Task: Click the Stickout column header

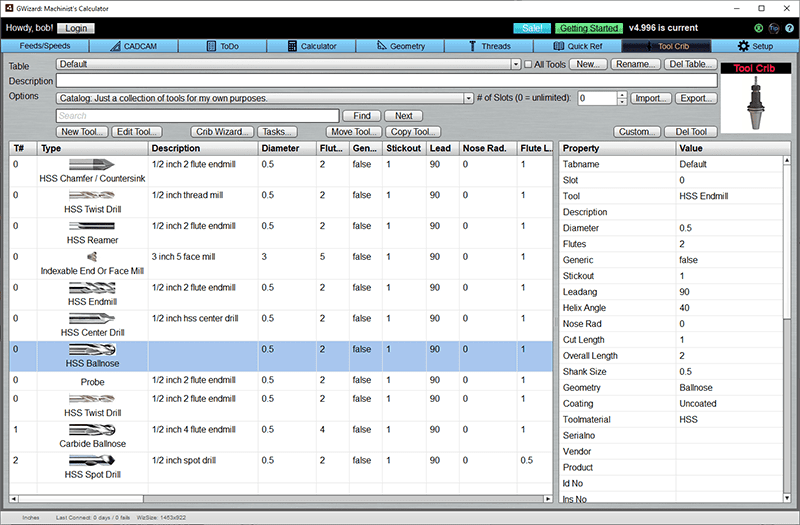Action: point(404,148)
